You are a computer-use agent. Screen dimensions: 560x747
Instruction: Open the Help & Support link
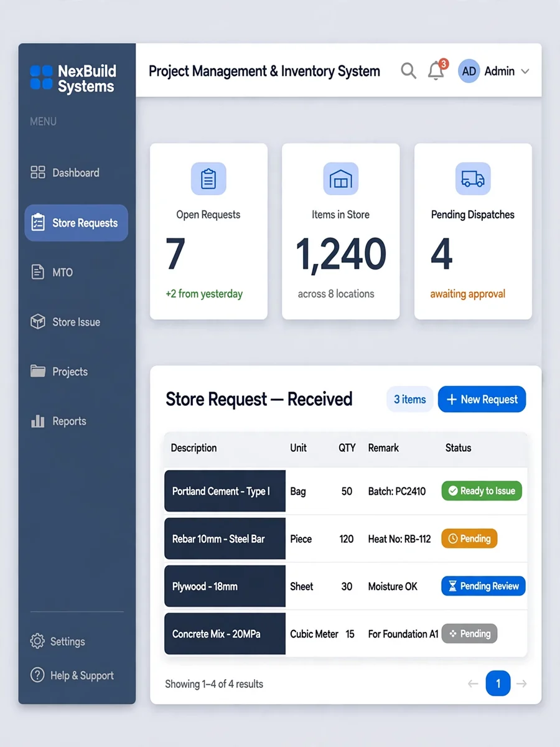click(72, 675)
